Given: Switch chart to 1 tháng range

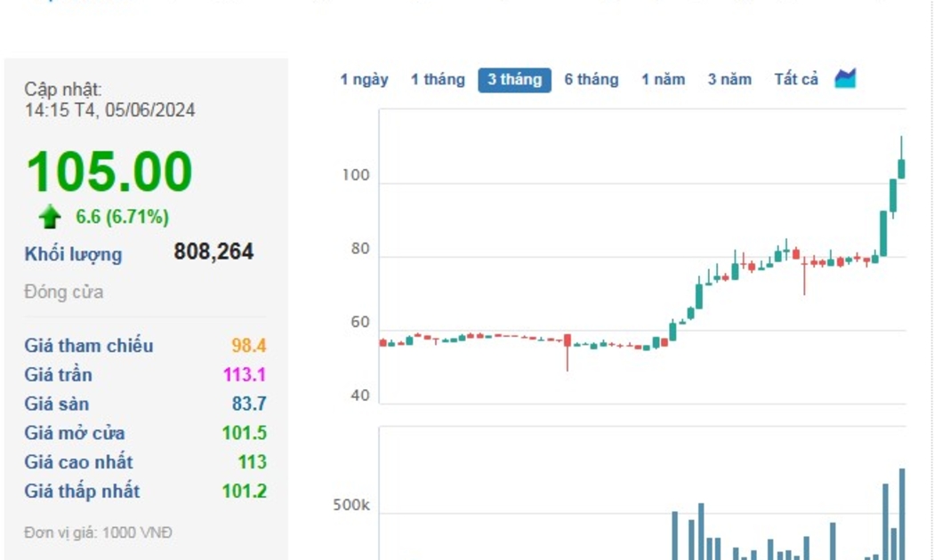Looking at the screenshot, I should coord(438,79).
